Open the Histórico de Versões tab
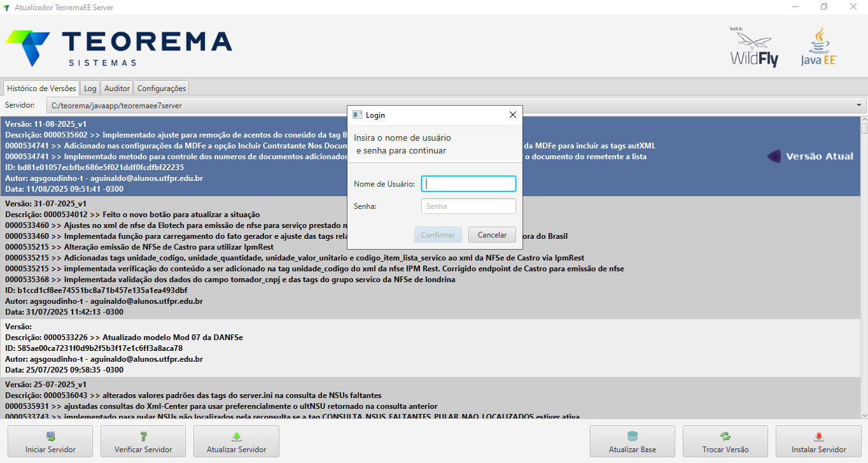Viewport: 868px width, 463px height. 41,89
